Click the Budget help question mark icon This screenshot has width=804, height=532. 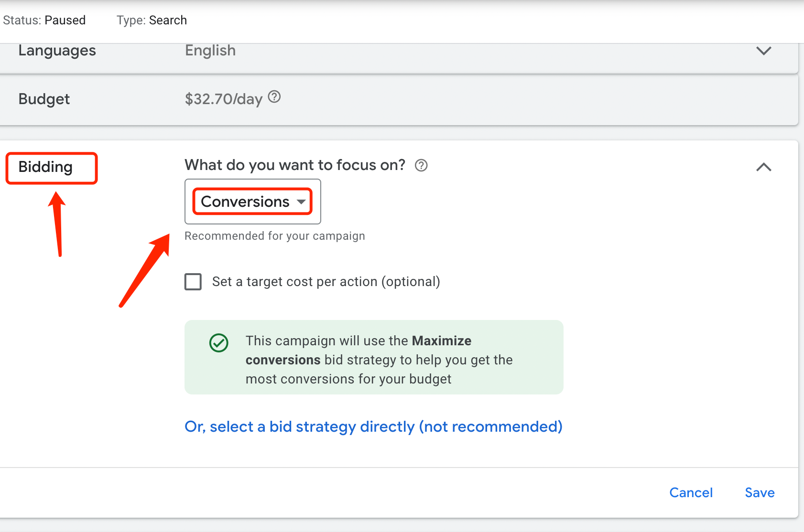pos(274,97)
